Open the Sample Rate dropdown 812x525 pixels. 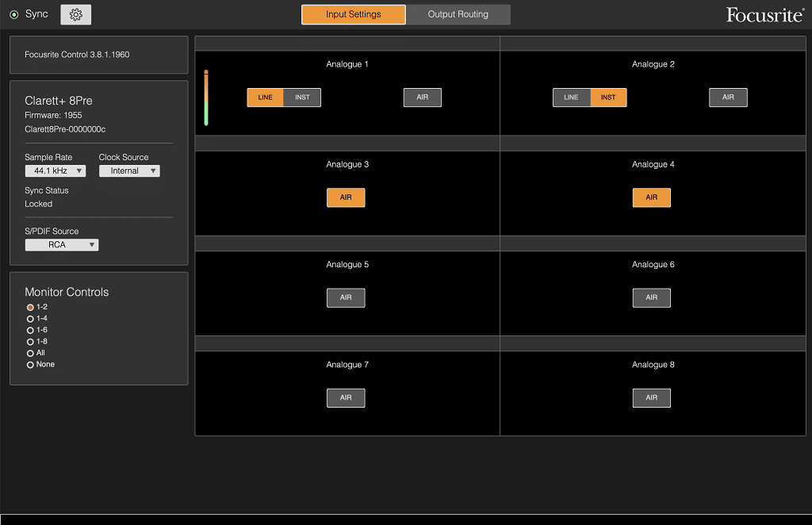(x=56, y=171)
